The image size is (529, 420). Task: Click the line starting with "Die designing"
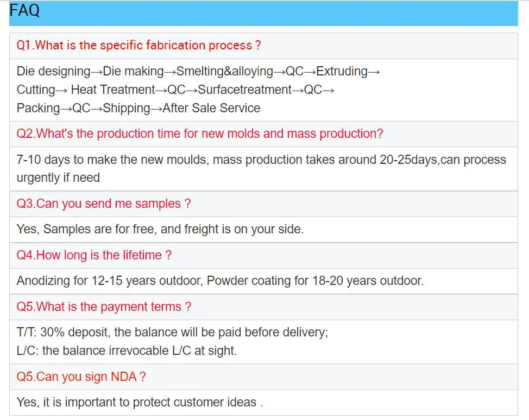[198, 72]
